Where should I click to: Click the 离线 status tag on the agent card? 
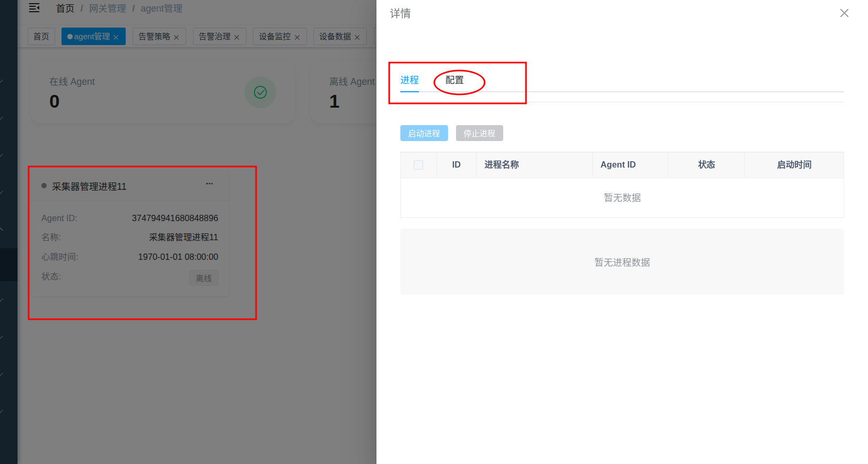pos(204,278)
